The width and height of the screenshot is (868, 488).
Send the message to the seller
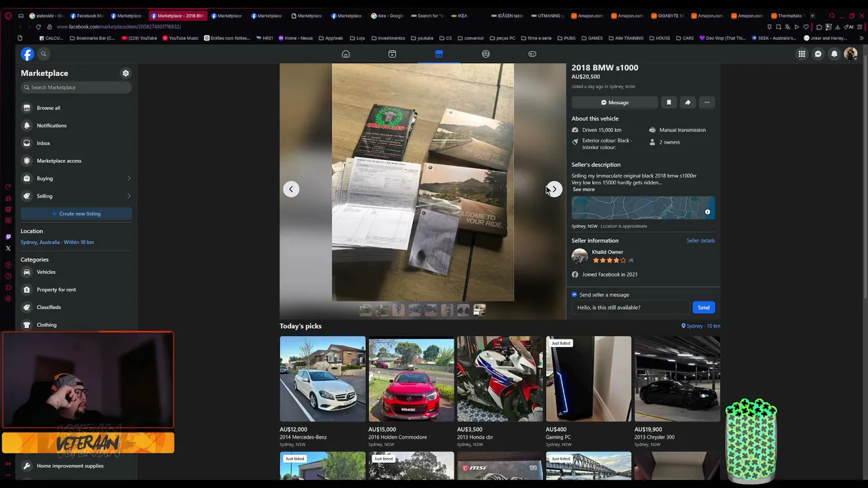pyautogui.click(x=704, y=308)
